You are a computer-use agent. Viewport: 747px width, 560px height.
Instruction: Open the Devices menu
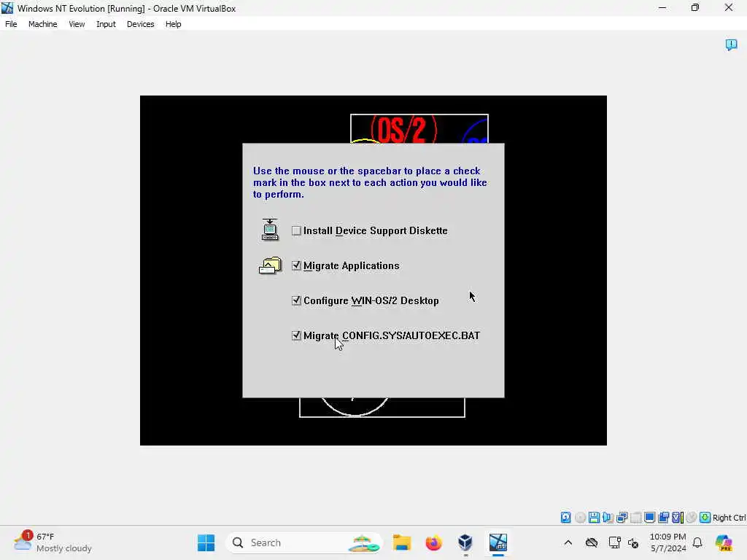[x=140, y=24]
